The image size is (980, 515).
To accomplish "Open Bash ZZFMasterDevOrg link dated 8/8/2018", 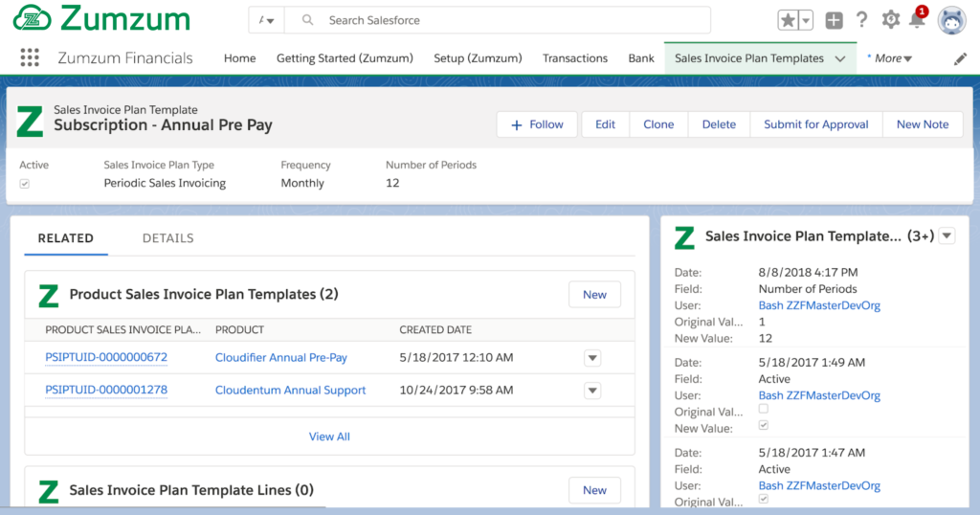I will [x=819, y=305].
